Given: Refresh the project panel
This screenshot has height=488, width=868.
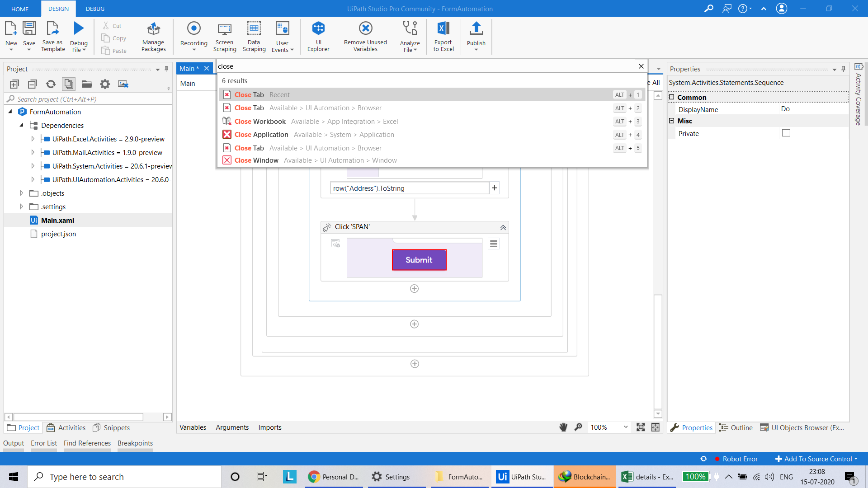Looking at the screenshot, I should tap(51, 84).
